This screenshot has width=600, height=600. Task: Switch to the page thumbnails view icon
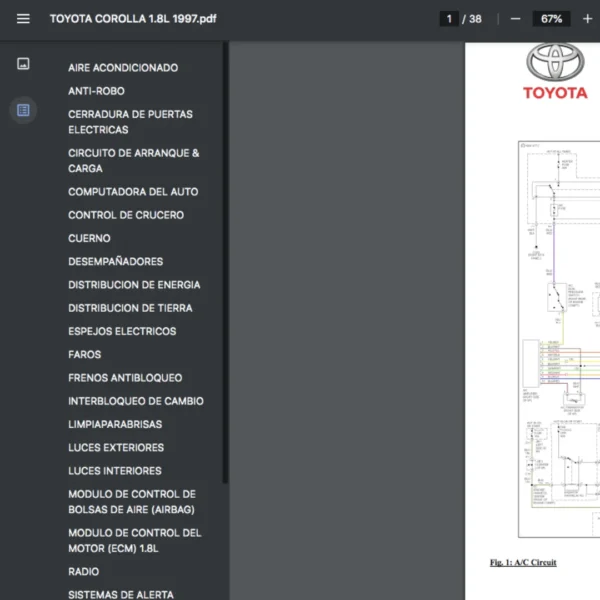click(x=23, y=64)
